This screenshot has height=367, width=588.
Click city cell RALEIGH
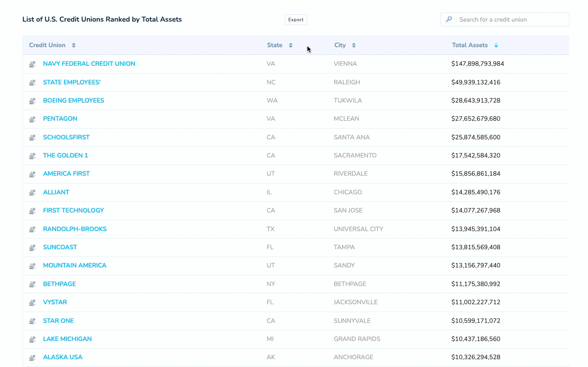[x=347, y=82]
